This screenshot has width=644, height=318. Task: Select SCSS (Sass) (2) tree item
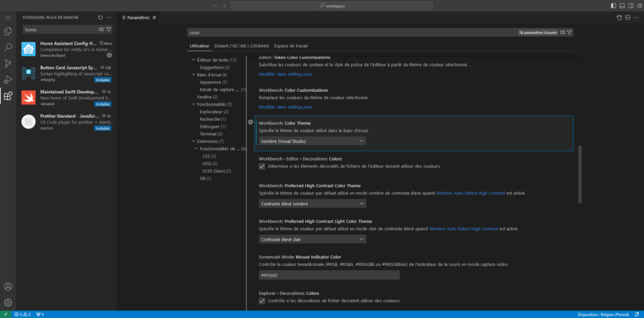coord(217,171)
